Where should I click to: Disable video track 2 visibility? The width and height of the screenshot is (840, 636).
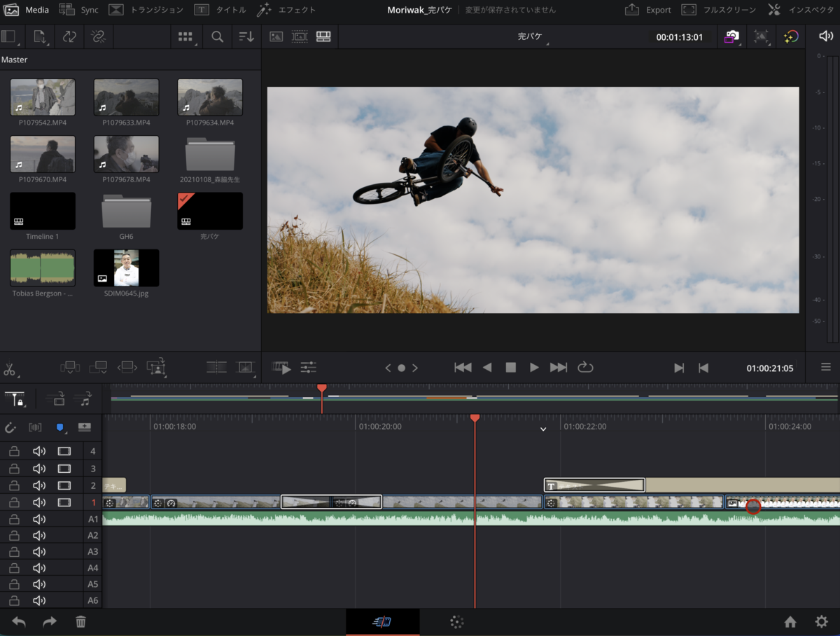point(64,485)
